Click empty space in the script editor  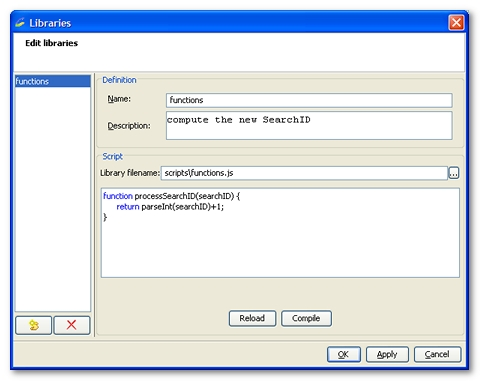click(280, 250)
